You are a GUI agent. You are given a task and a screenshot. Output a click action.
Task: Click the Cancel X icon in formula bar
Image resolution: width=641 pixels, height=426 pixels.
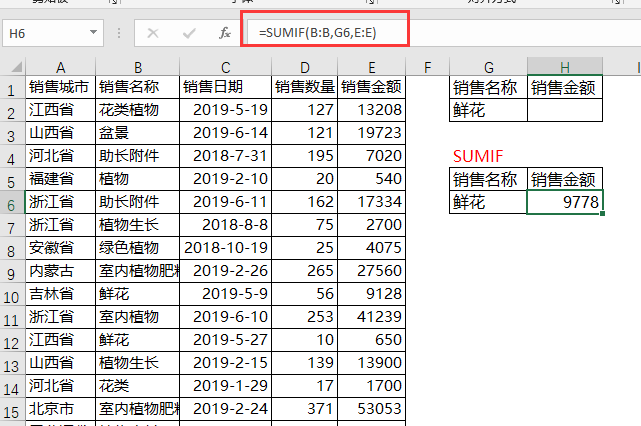point(153,33)
